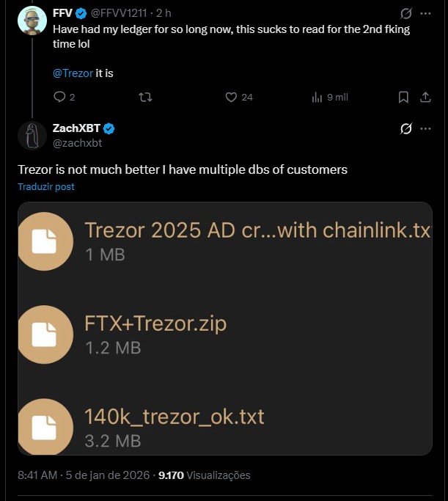
Task: View analytics showing 9 mil views
Action: coord(330,97)
